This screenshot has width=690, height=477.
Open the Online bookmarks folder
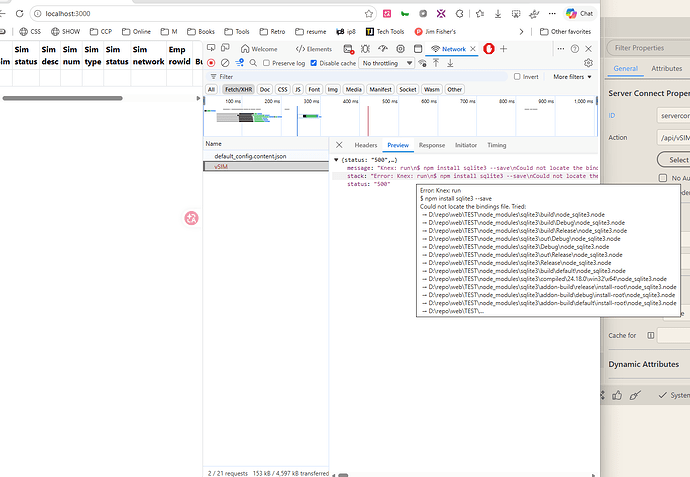coord(136,32)
